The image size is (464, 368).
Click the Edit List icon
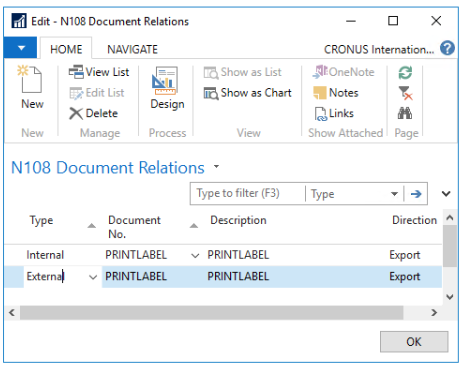pos(76,93)
